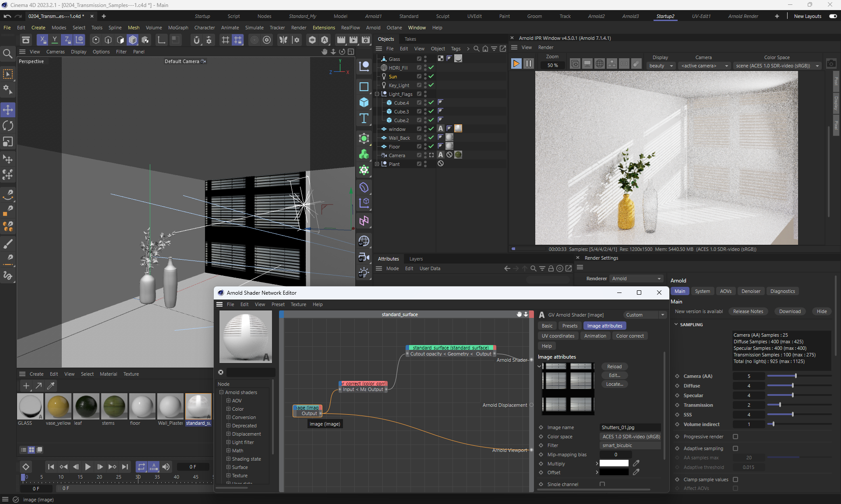Open the Display beauty dropdown
Image resolution: width=841 pixels, height=504 pixels.
[661, 66]
